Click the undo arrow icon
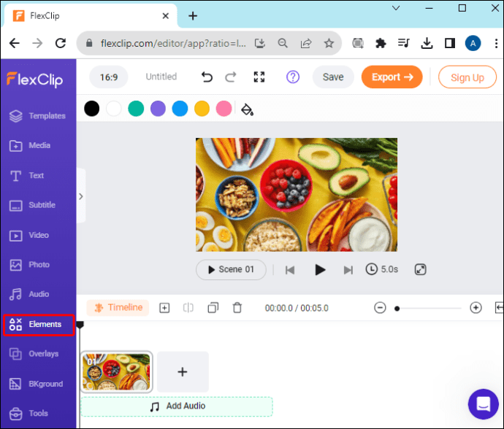Viewport: 504px width, 429px height. tap(207, 77)
